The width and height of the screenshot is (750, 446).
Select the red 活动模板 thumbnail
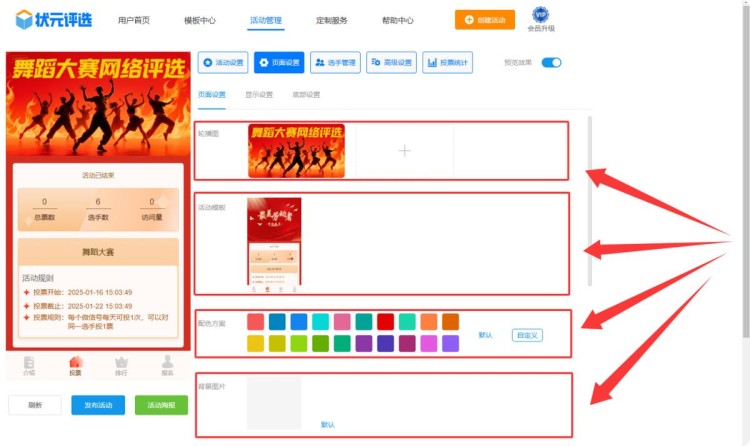point(274,241)
